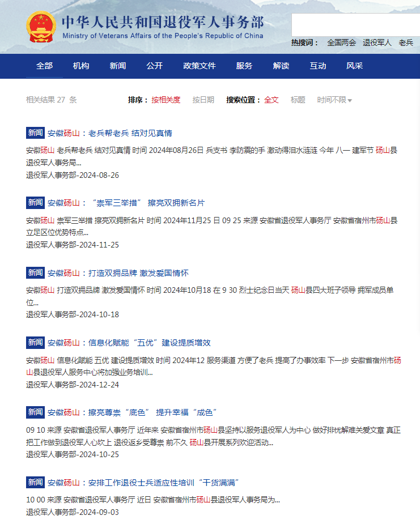The height and width of the screenshot is (520, 420).
Task: Open the 中华人民共和国退役军人事务部 site title
Action: [x=163, y=22]
